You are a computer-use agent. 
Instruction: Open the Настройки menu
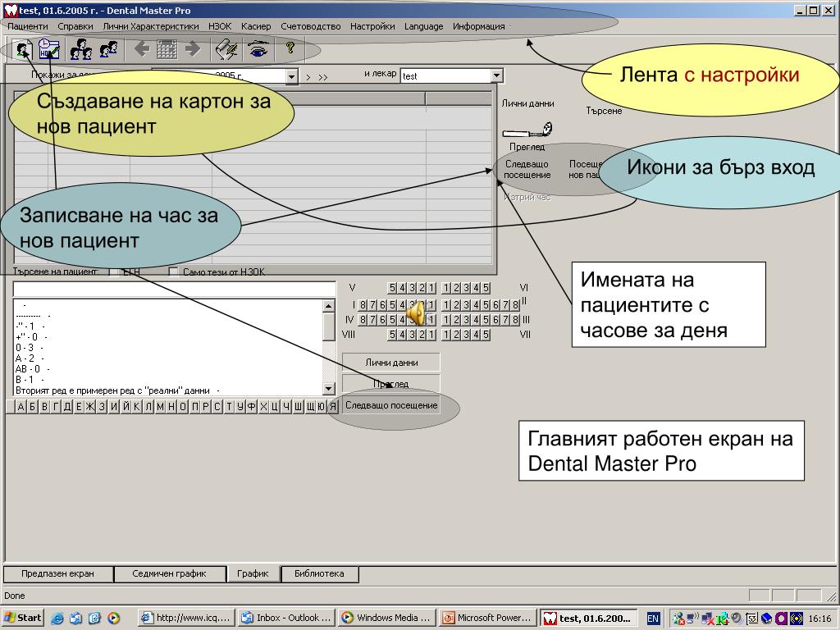pos(372,26)
